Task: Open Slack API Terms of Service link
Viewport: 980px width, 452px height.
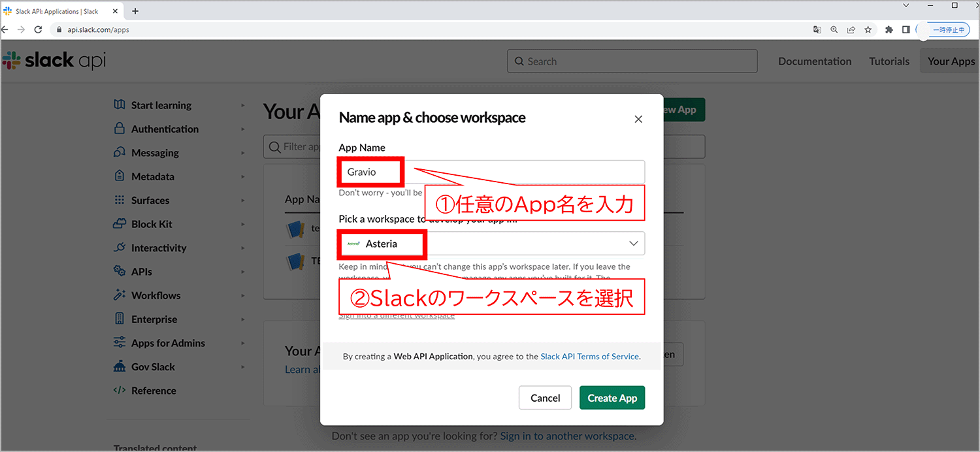Action: click(589, 357)
